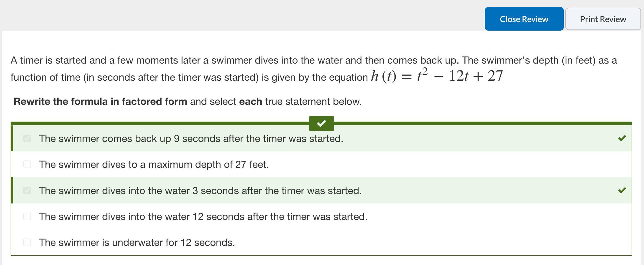Enable checkbox beside 'underwater for 12 seconds'
The width and height of the screenshot is (644, 265).
coord(27,242)
